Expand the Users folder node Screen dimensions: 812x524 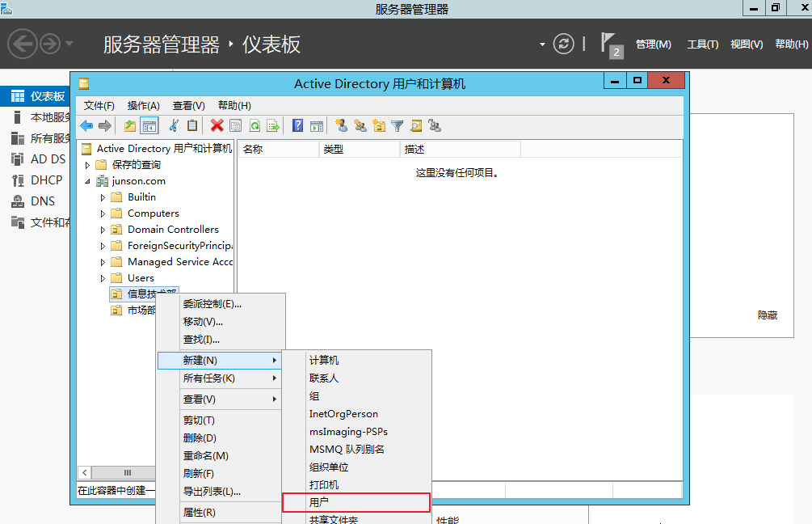[x=103, y=278]
